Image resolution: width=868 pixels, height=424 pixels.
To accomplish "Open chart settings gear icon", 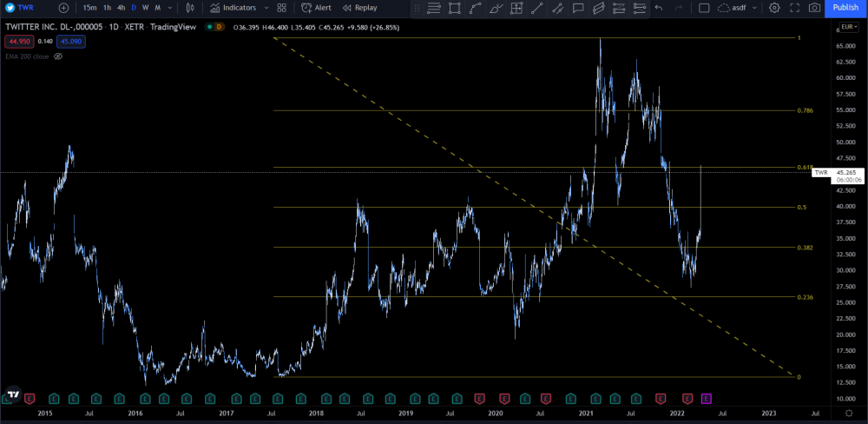I will [775, 8].
